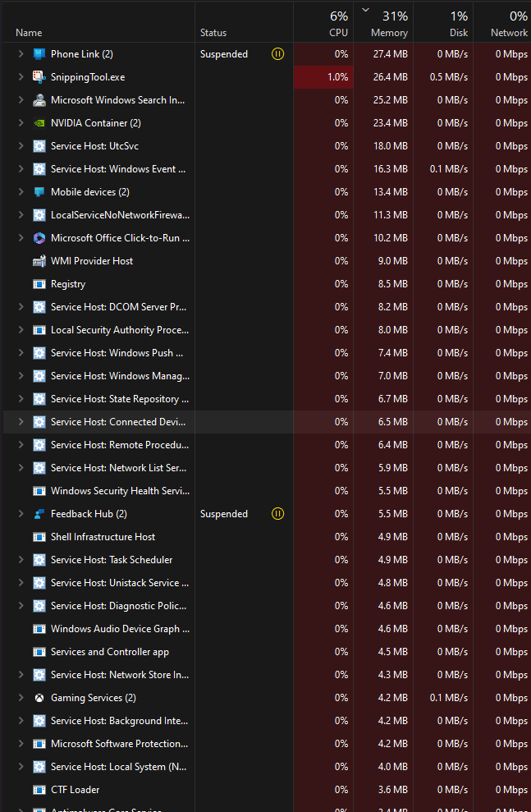Screen dimensions: 531x812
Task: Expand the SnippingTool.exe process row
Action: point(21,77)
